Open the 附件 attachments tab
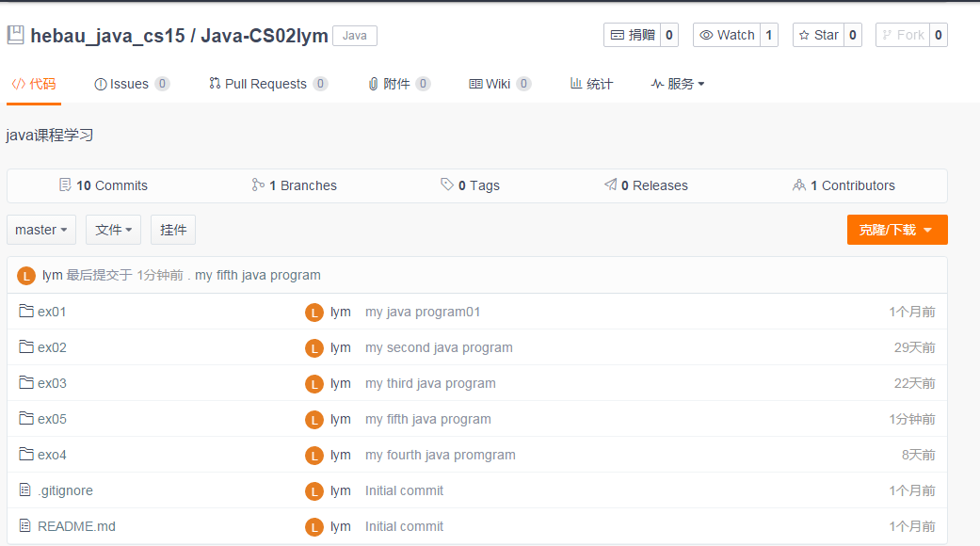This screenshot has width=980, height=546. coord(399,84)
